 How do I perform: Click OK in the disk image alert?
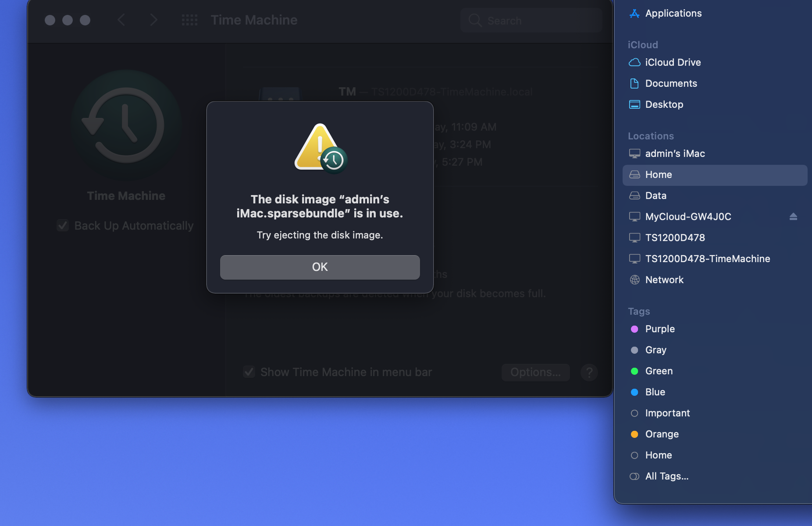point(320,267)
